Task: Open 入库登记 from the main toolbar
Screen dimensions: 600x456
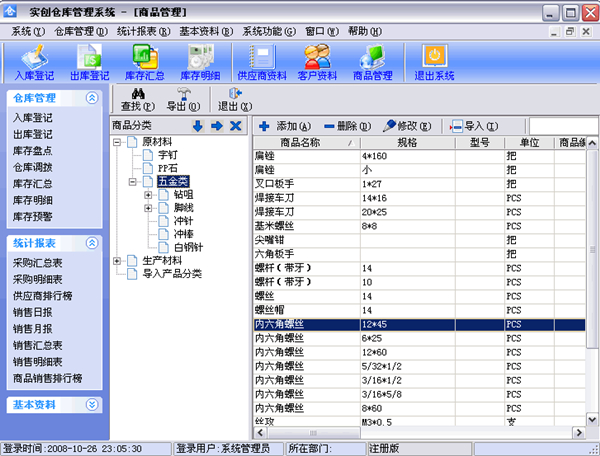Action: (x=36, y=60)
